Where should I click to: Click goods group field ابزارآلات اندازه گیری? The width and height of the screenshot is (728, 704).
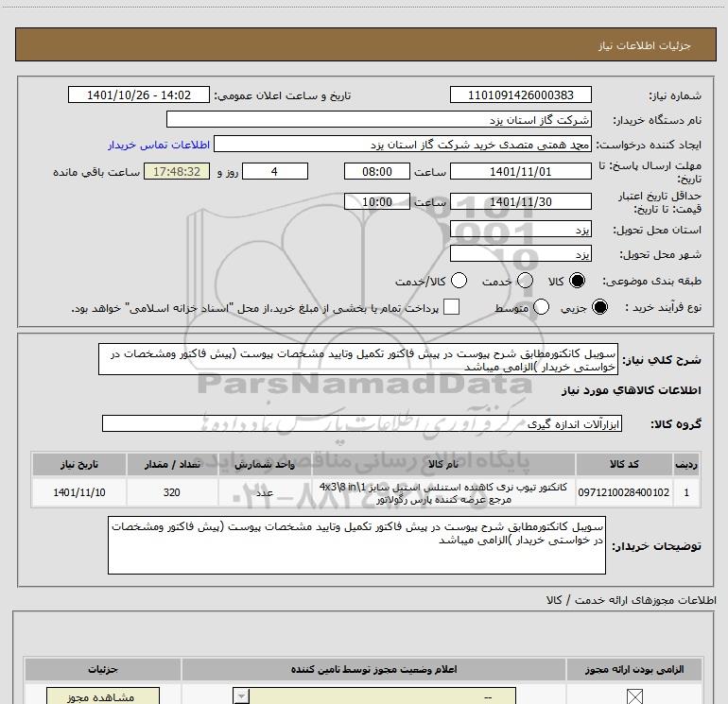tap(362, 423)
